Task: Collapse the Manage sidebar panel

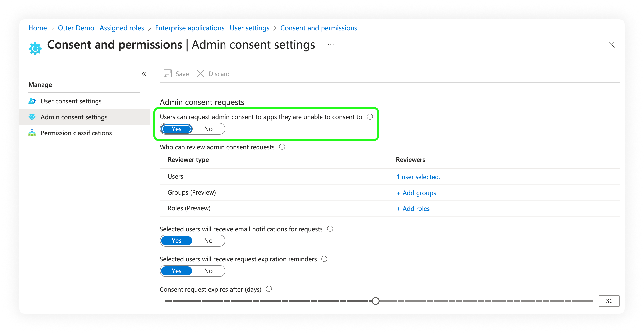Action: 144,74
